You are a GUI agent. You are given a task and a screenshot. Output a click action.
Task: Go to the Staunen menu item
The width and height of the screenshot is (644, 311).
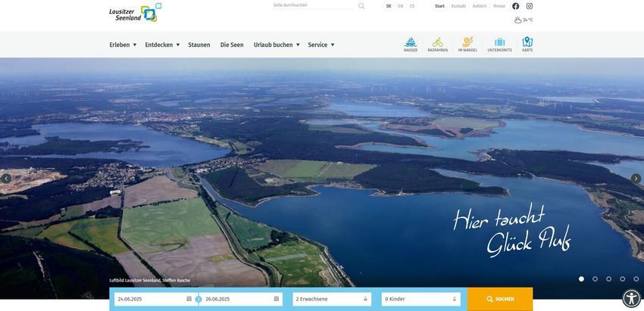(199, 45)
